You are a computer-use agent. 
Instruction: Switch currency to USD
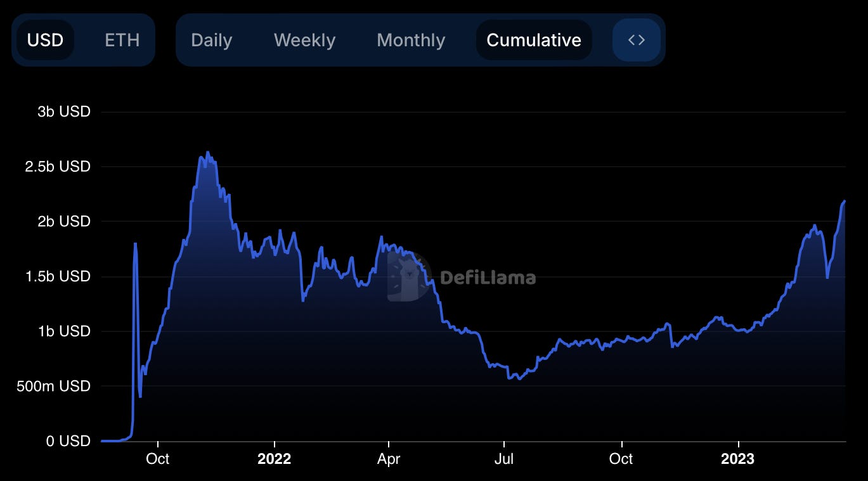45,40
